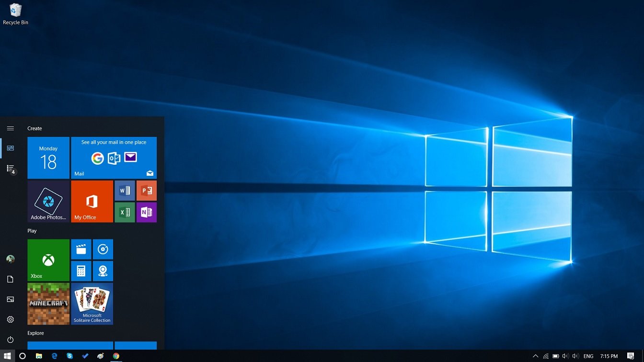Open the Calculator tile
The image size is (644, 362).
81,271
